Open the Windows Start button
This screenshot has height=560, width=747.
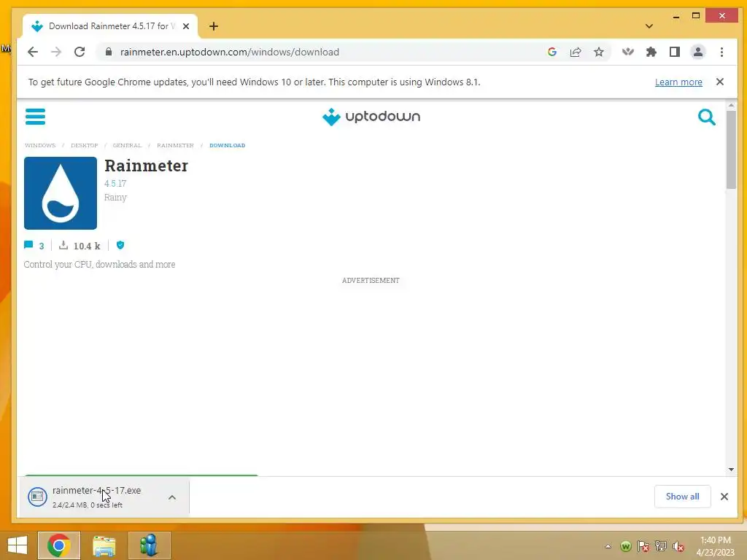(x=18, y=545)
